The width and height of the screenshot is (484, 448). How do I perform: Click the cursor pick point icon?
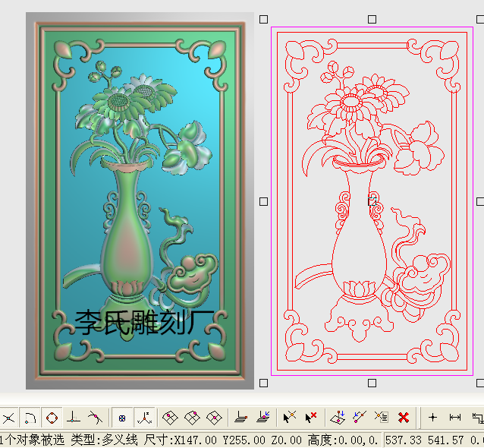(x=290, y=418)
